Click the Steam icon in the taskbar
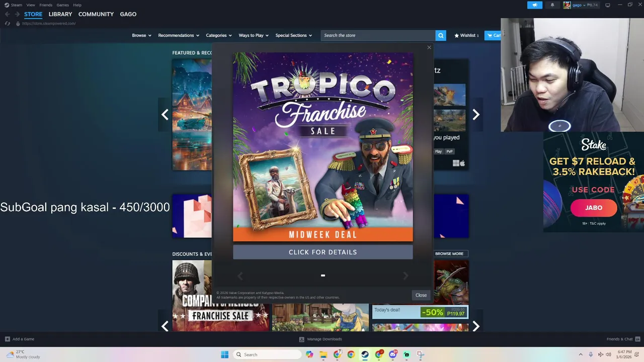Screen dimensions: 644x362 click(x=365, y=354)
